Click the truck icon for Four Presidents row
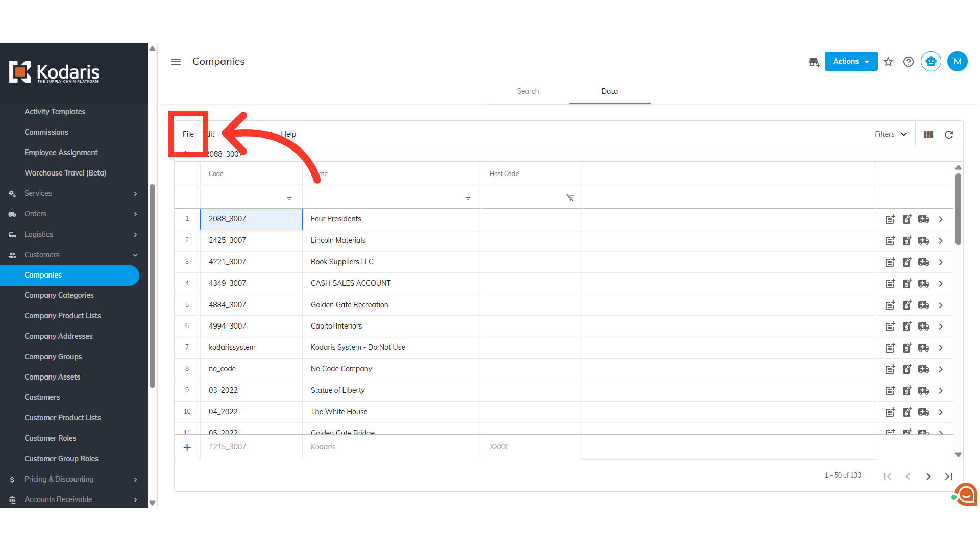The image size is (980, 551). pos(924,219)
